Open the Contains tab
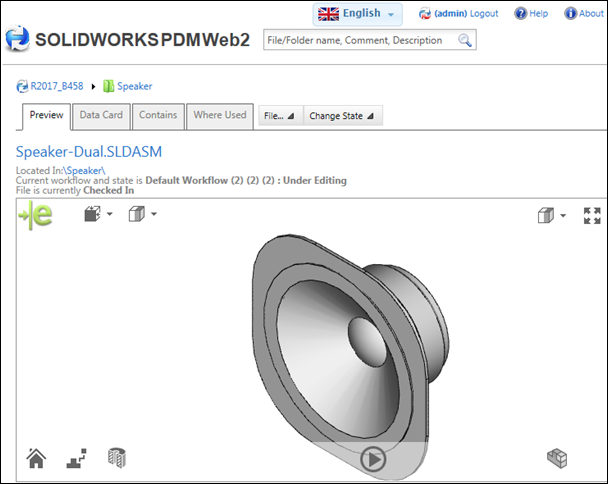Screen dimensions: 608x484 [x=158, y=115]
